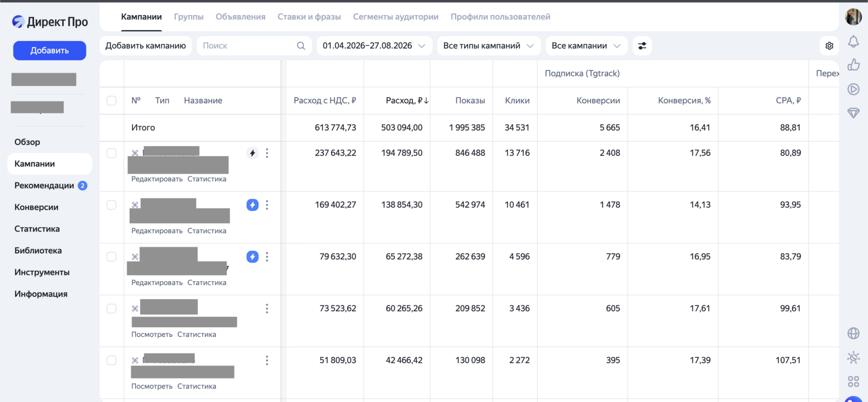Open Конверсии in the left sidebar
The height and width of the screenshot is (402, 868).
(x=36, y=207)
